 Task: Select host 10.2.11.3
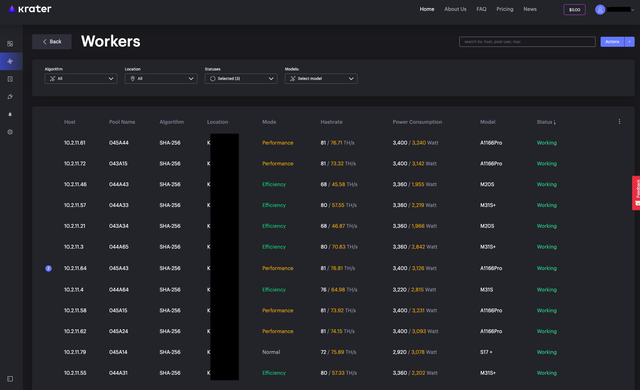73,247
